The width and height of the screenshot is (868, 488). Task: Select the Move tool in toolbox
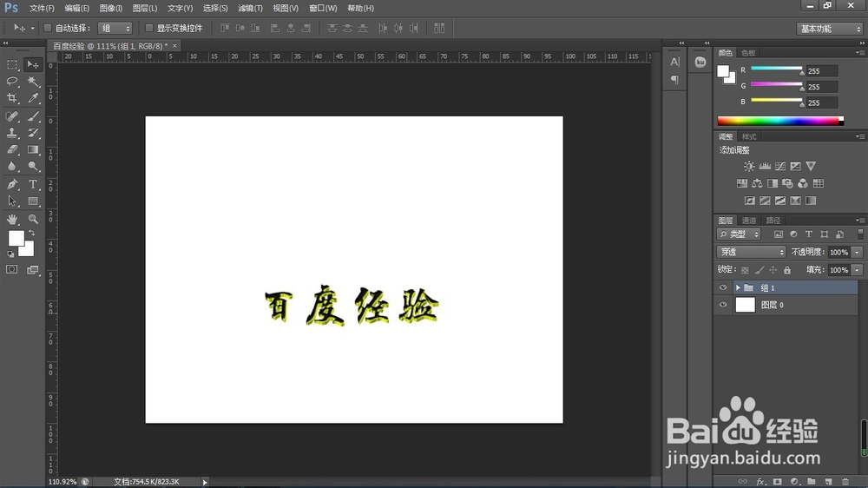coord(33,65)
